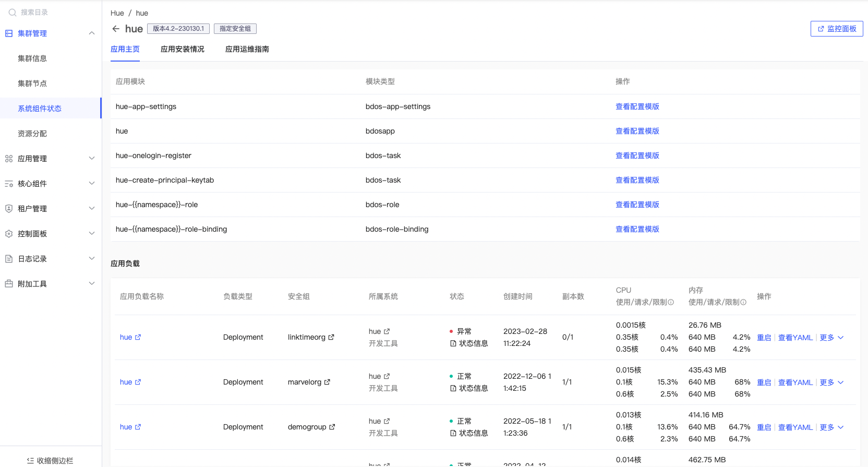Click CPU column info icon
Screen dimensions: 868x467
[x=671, y=302]
